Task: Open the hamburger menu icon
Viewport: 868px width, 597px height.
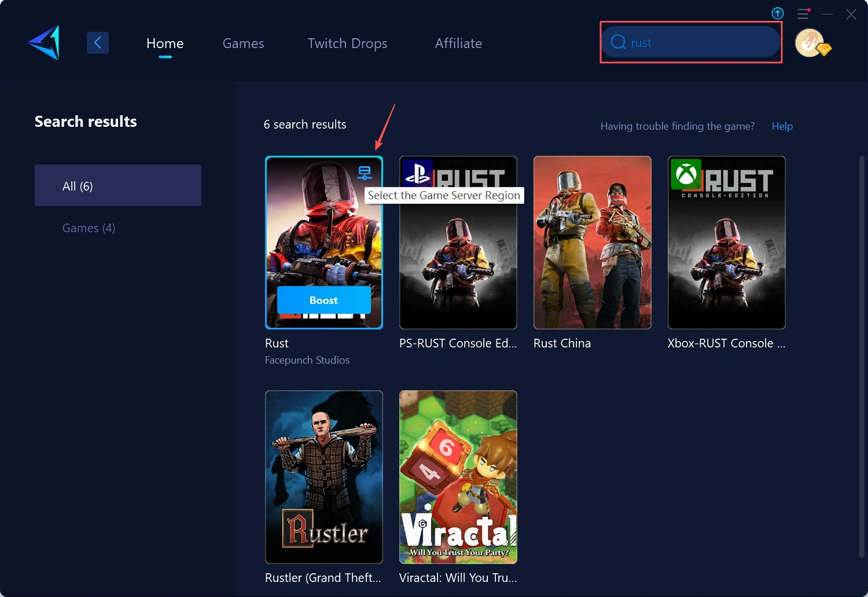Action: 803,14
